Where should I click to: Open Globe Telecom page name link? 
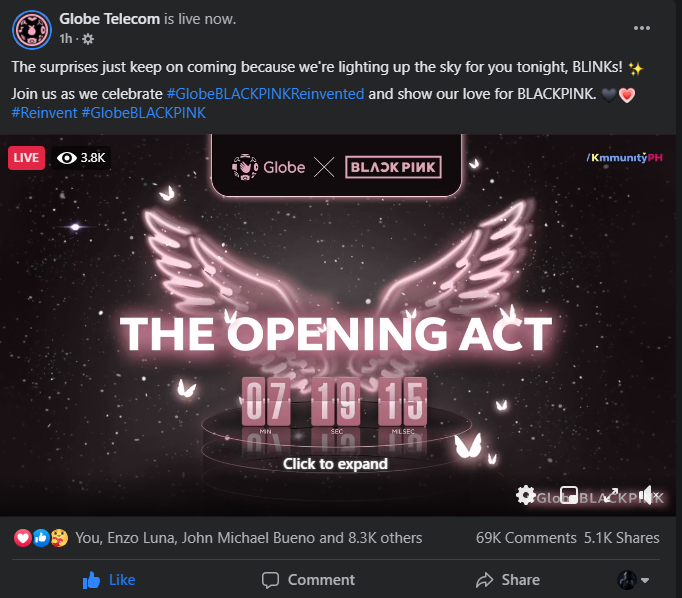pyautogui.click(x=110, y=19)
